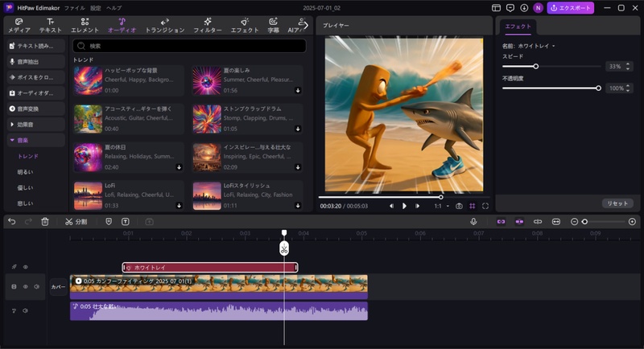Download the 夏の休日 music track

tap(178, 168)
